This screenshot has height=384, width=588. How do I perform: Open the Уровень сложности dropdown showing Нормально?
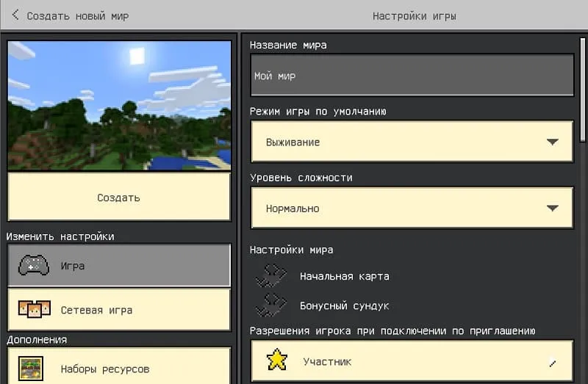tap(412, 208)
